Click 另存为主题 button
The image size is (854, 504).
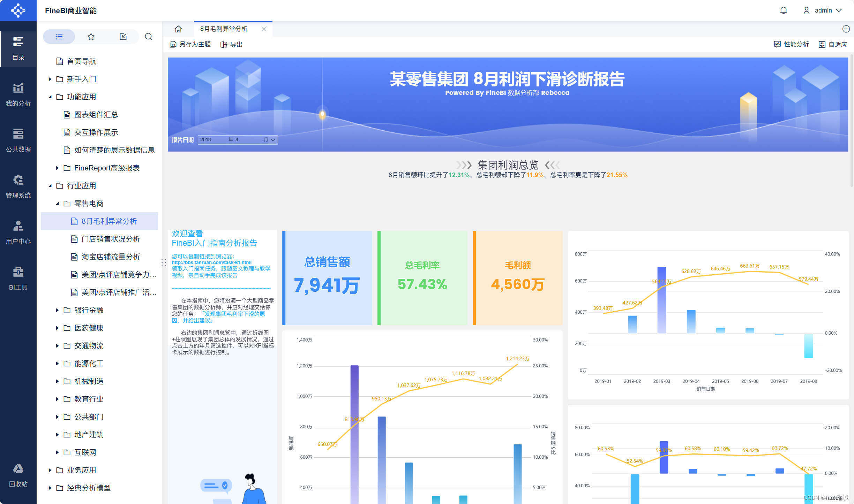tap(190, 44)
